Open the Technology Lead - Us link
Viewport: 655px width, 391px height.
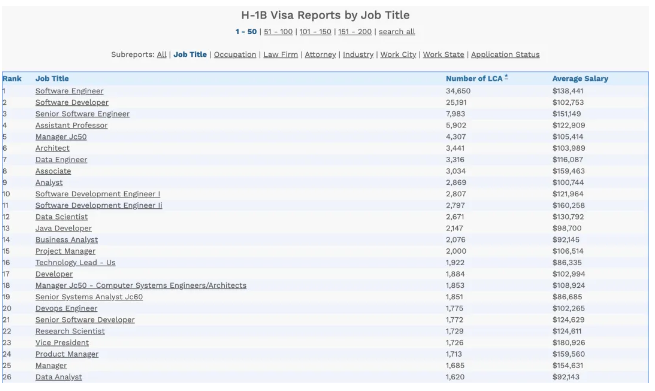pyautogui.click(x=75, y=262)
